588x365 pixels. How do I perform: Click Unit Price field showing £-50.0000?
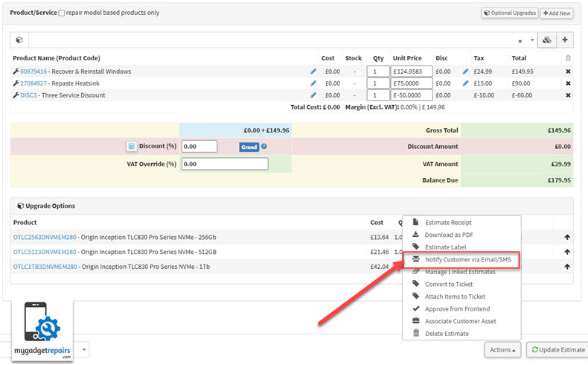pyautogui.click(x=412, y=95)
